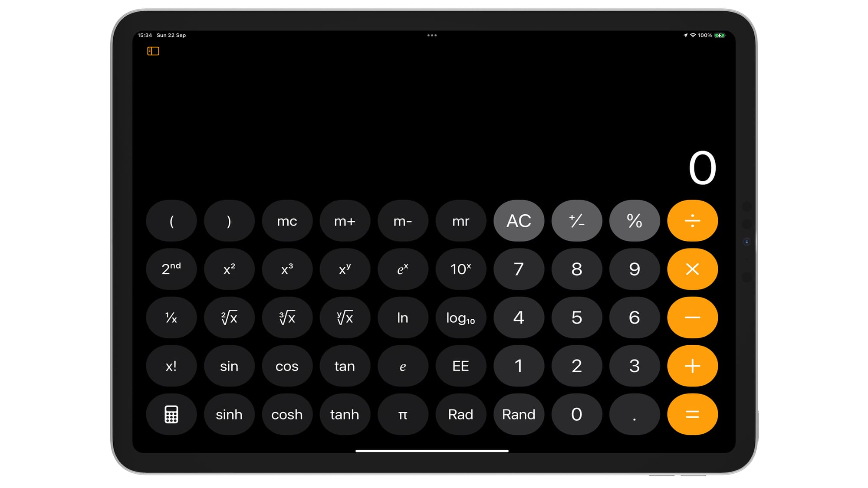The width and height of the screenshot is (868, 488).
Task: Select the factorial x! function
Action: pos(172,366)
